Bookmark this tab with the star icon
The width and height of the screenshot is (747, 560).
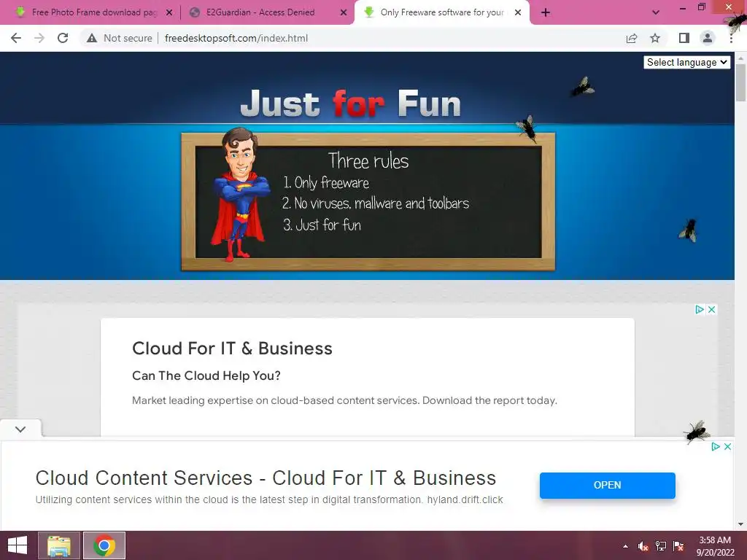[x=655, y=38]
